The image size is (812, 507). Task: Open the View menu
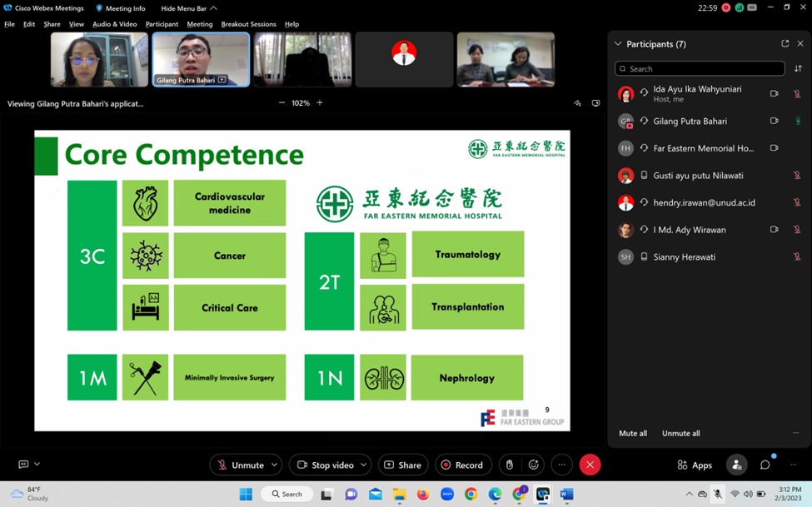point(76,24)
